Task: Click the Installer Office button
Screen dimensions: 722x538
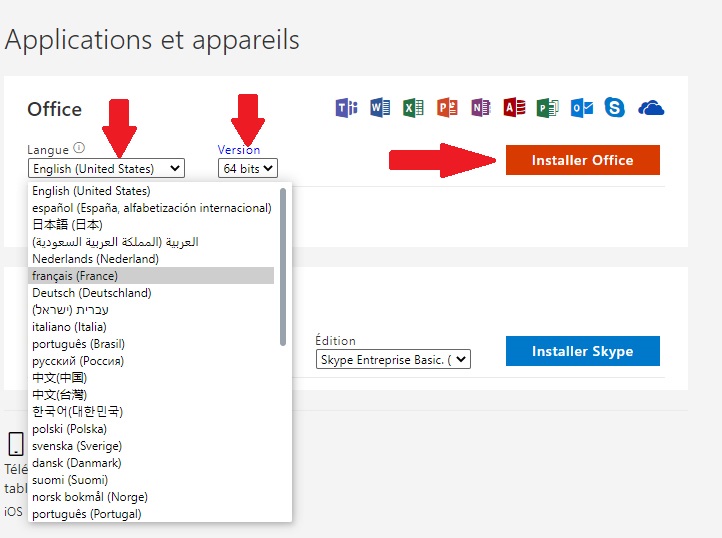Action: click(582, 160)
